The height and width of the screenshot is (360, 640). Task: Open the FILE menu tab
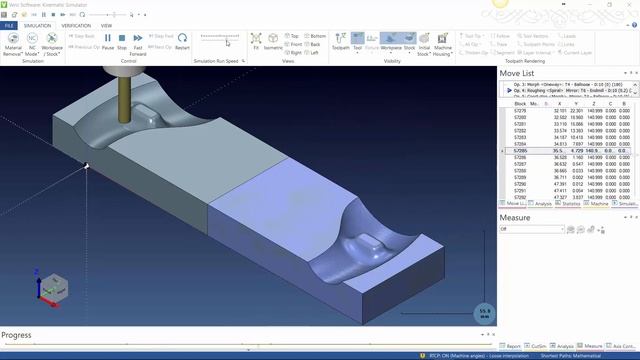9,26
